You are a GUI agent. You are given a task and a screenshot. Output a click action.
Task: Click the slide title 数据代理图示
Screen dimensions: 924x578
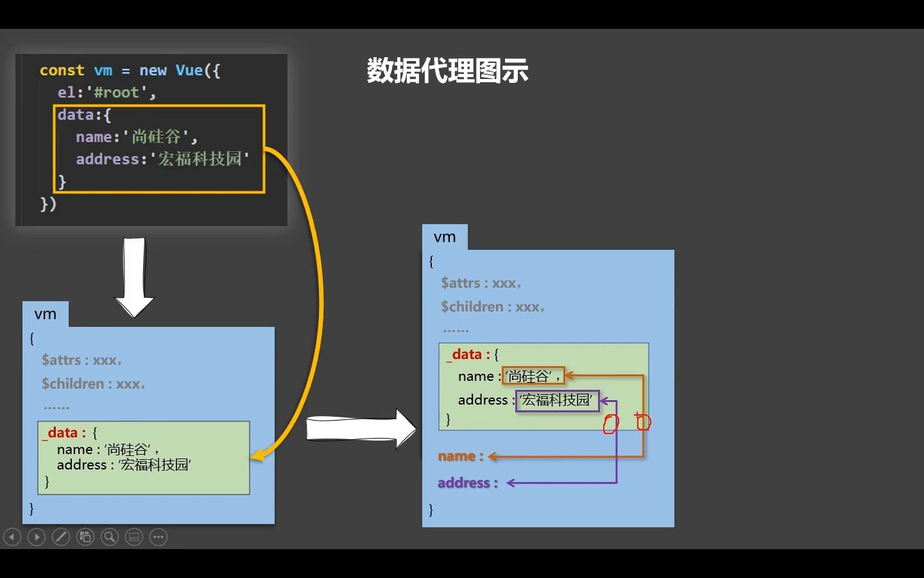pos(447,71)
